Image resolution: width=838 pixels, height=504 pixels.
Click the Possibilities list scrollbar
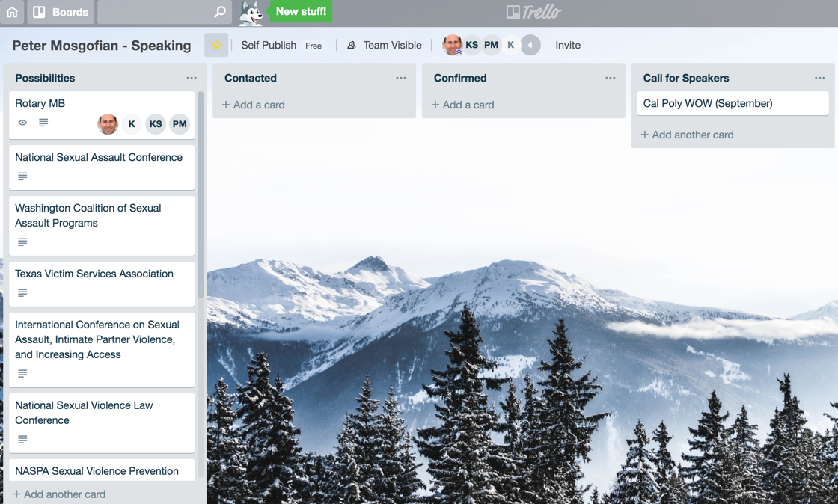[201, 195]
